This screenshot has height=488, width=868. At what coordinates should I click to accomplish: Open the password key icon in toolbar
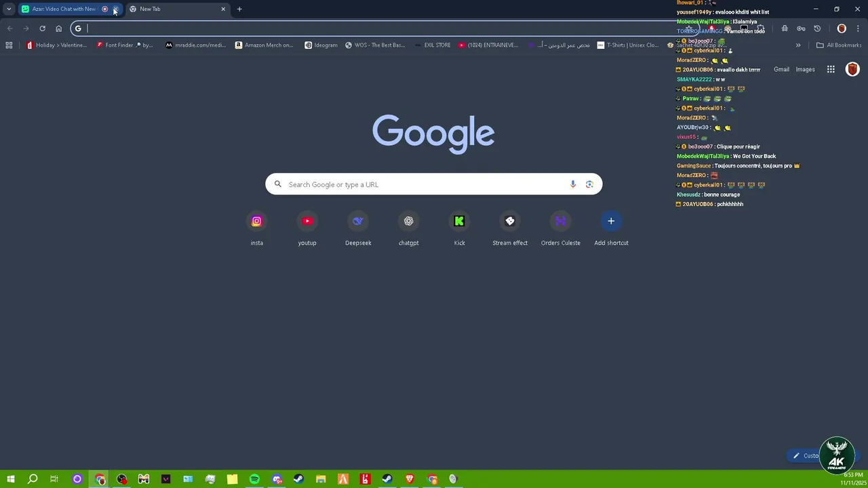click(801, 28)
